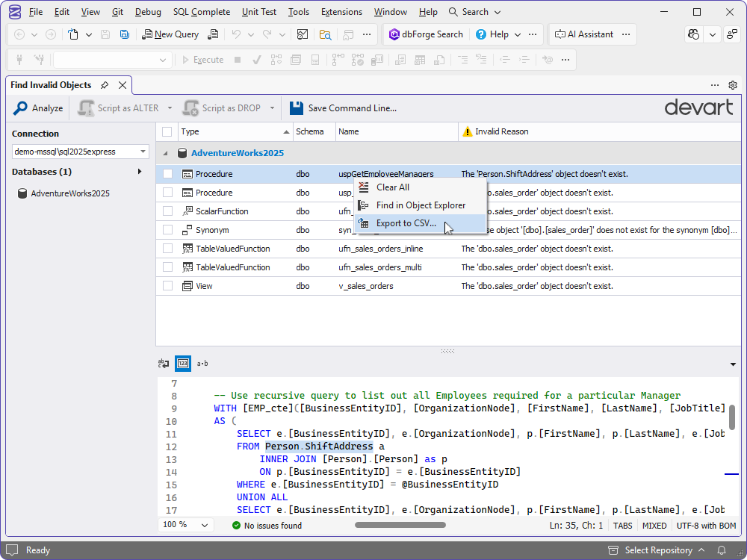The height and width of the screenshot is (560, 747).
Task: Click the Analyze magnifier button
Action: click(38, 108)
